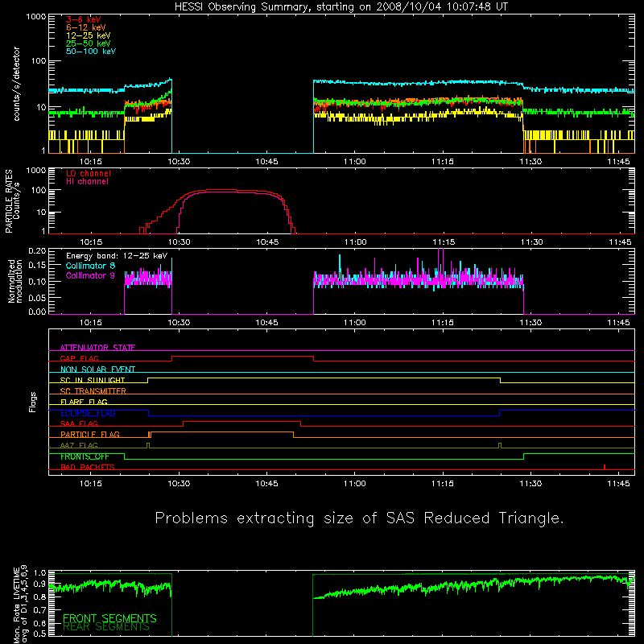The width and height of the screenshot is (644, 644).
Task: Click the GAP FLAG label
Action: coord(80,358)
